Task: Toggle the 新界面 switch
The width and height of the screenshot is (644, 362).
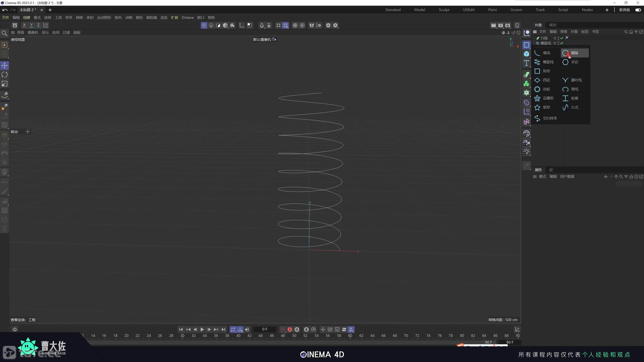Action: (x=638, y=10)
